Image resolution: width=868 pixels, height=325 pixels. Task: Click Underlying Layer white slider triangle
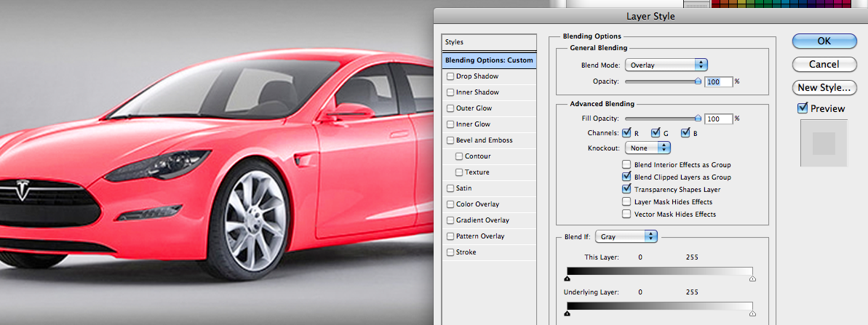752,313
